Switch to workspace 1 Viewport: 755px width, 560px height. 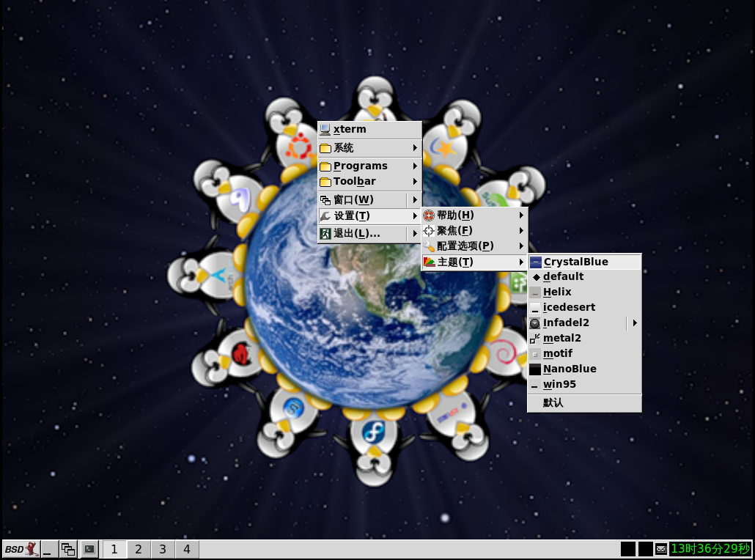pos(114,550)
